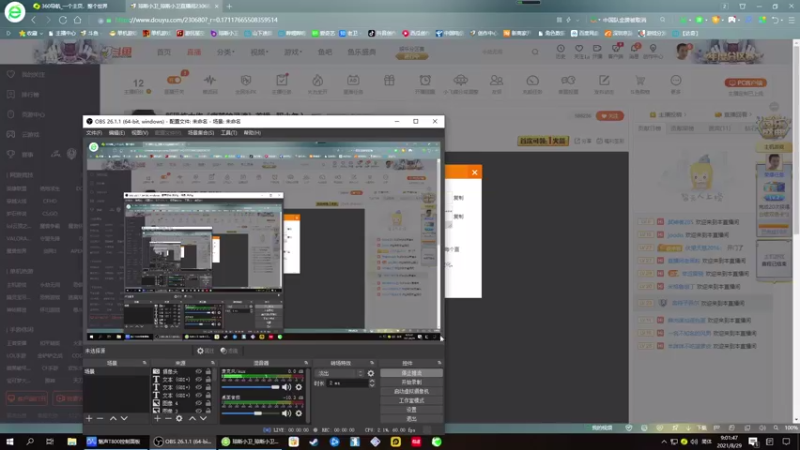The width and height of the screenshot is (800, 450).
Task: Open File Explorer from the taskbar
Action: 71,441
